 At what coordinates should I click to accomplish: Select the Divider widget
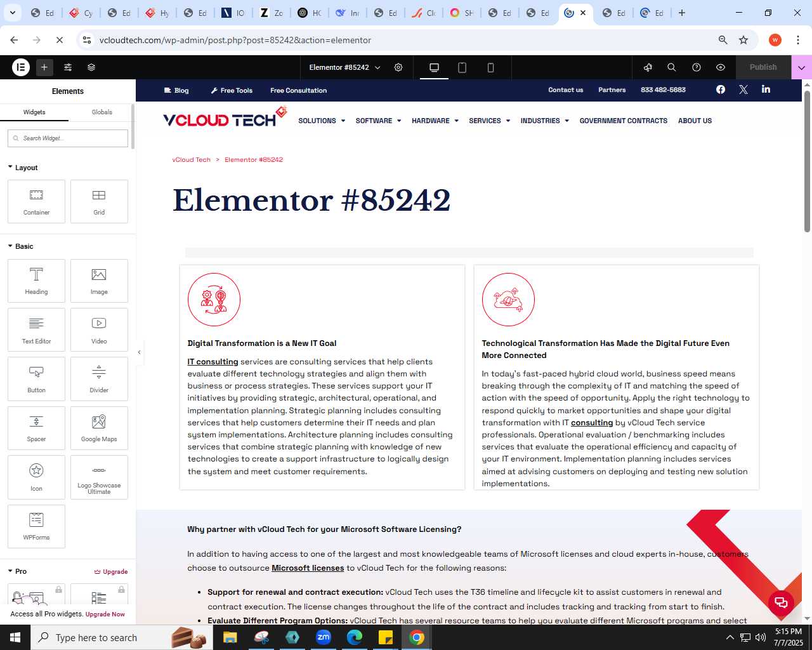click(99, 379)
